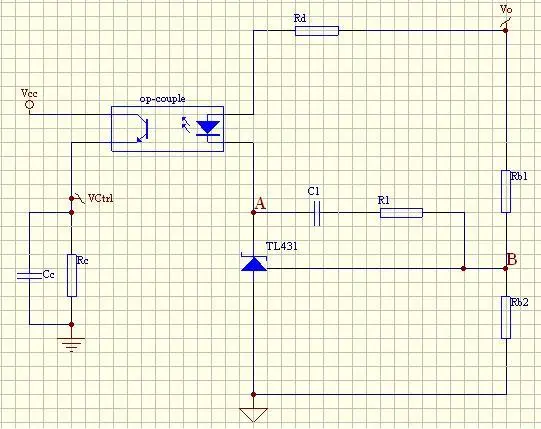541x429 pixels.
Task: Click the junction node labeled A
Action: pyautogui.click(x=254, y=213)
